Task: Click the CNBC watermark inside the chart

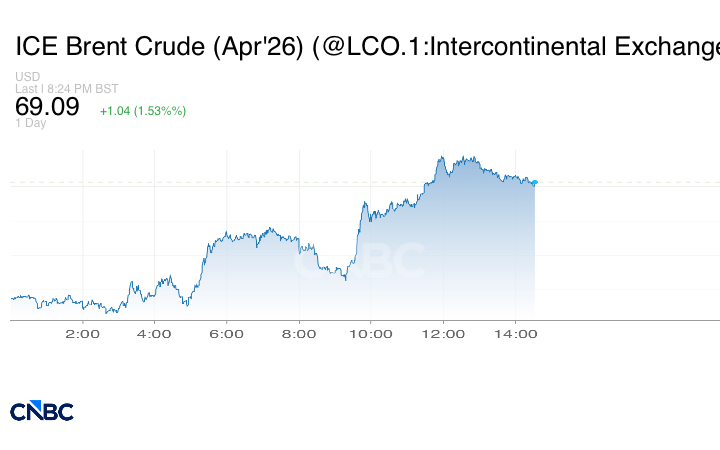Action: tap(359, 262)
